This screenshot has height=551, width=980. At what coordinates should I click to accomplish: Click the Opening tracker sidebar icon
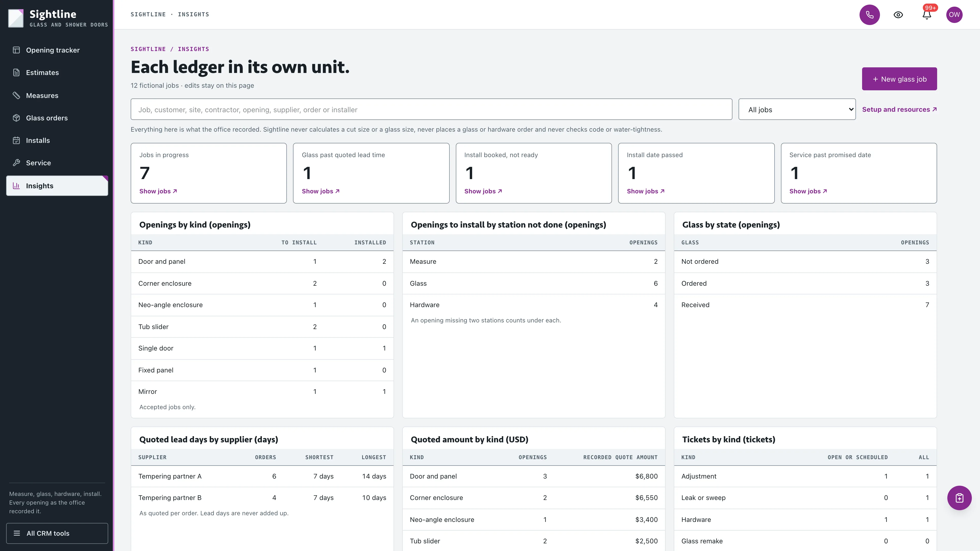[16, 50]
